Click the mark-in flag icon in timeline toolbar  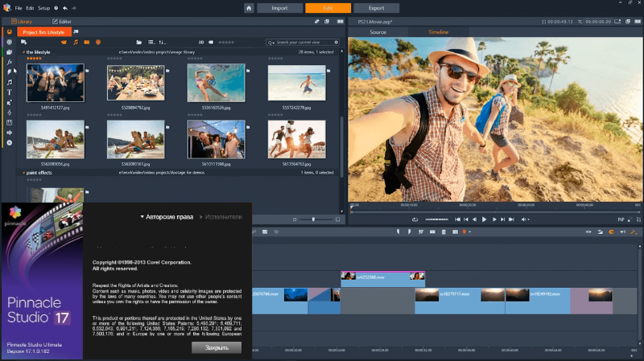[398, 232]
